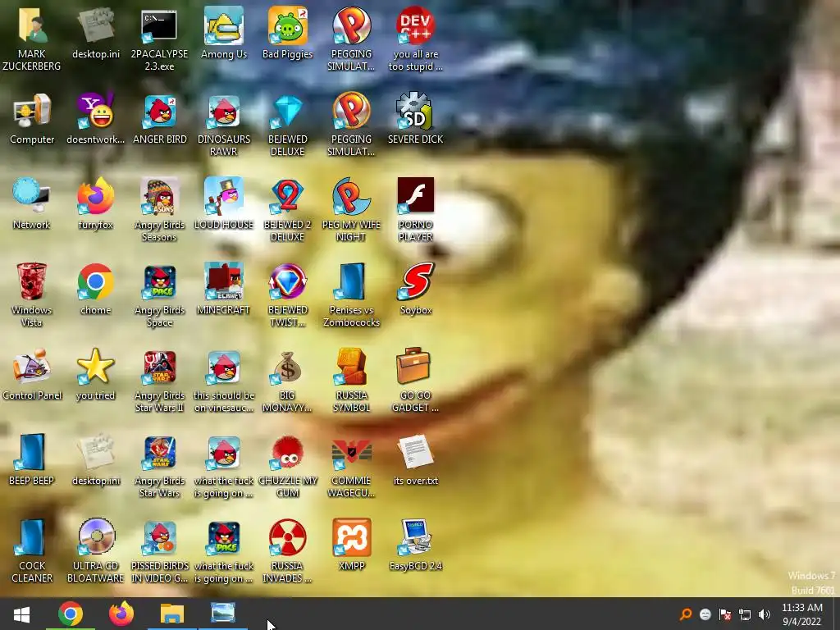This screenshot has width=840, height=630.
Task: Open Firefox from the taskbar
Action: pos(121,614)
